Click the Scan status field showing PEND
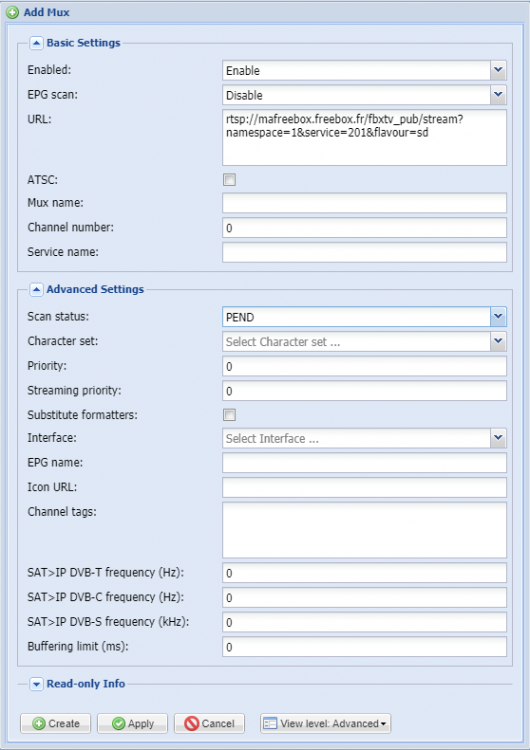This screenshot has height=750, width=530. [356, 317]
